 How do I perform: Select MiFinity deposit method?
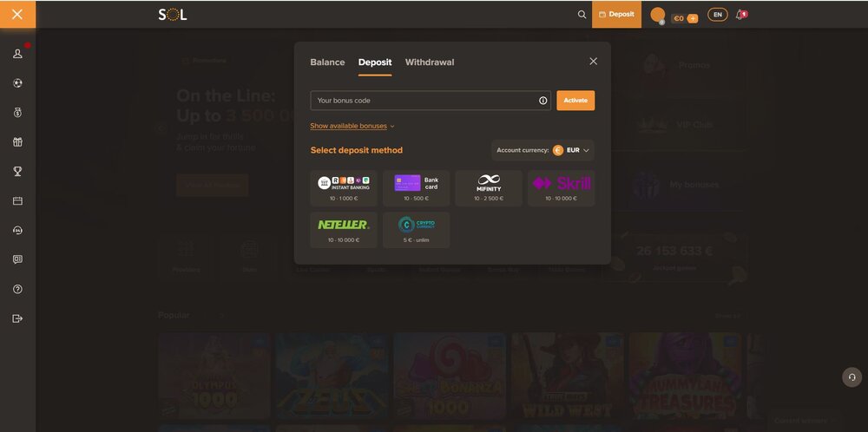(x=489, y=188)
